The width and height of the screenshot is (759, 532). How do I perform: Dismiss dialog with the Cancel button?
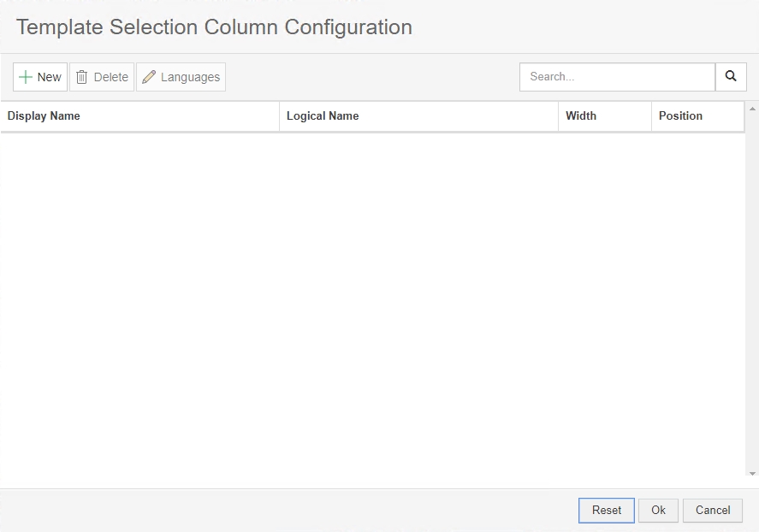tap(712, 511)
